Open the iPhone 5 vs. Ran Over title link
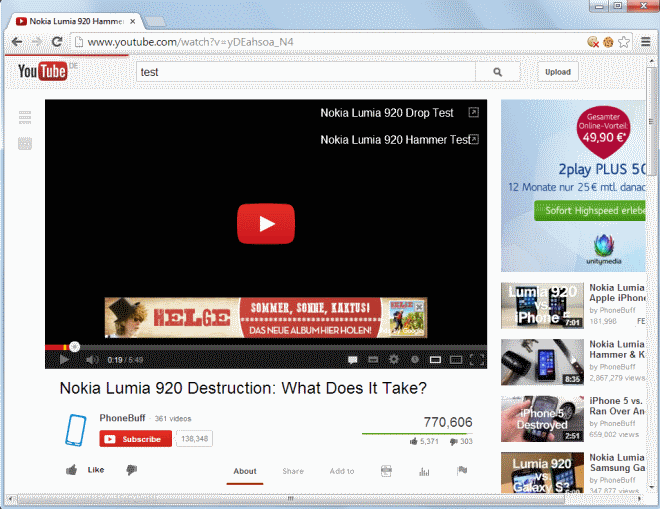This screenshot has width=660, height=509. tap(617, 406)
